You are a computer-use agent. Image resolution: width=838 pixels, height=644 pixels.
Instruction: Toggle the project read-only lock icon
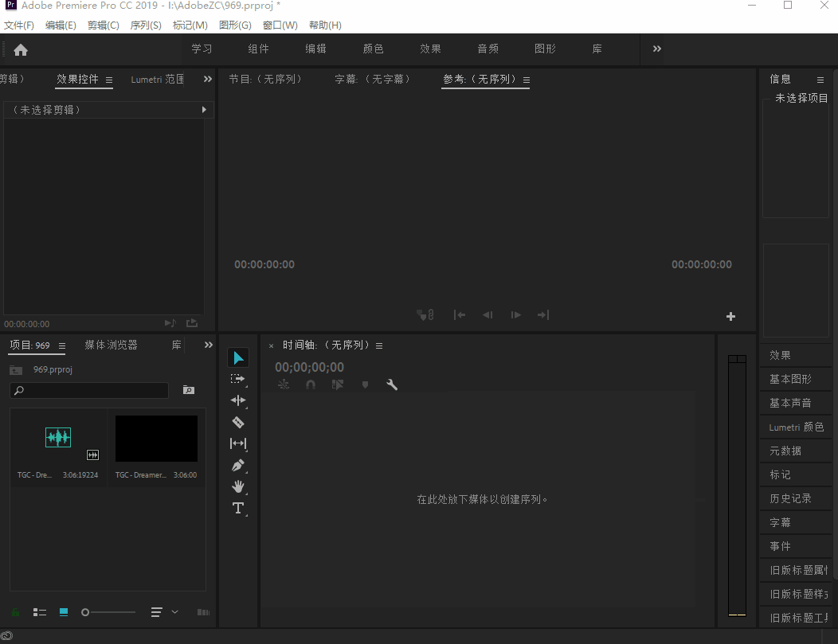15,612
